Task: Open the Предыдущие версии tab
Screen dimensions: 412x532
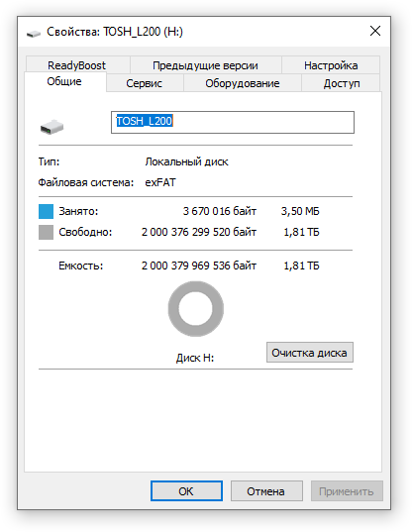Action: [x=205, y=64]
